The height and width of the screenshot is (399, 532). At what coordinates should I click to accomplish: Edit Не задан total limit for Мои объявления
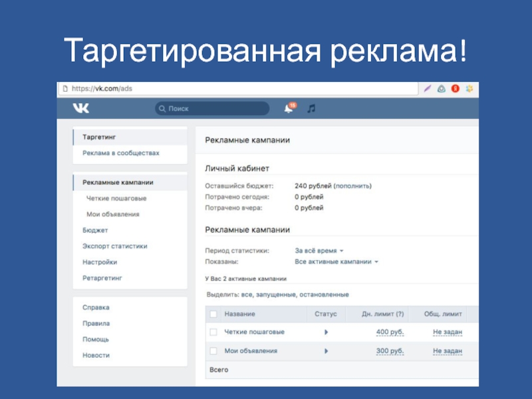tap(448, 351)
